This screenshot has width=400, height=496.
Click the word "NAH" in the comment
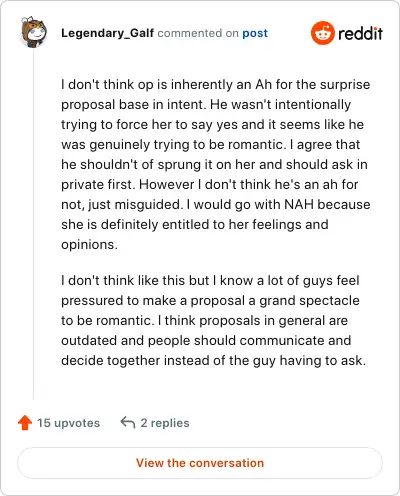[x=299, y=204]
